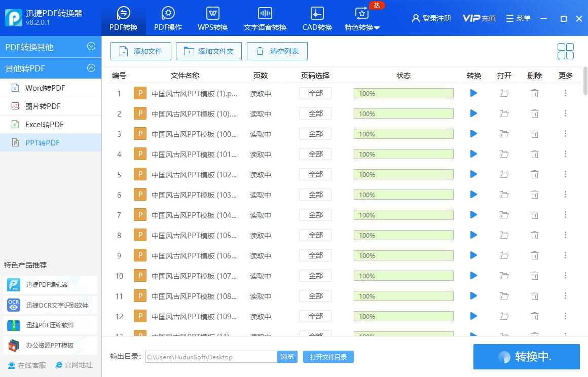The image size is (588, 377).
Task: Open more options for the first file
Action: click(565, 93)
